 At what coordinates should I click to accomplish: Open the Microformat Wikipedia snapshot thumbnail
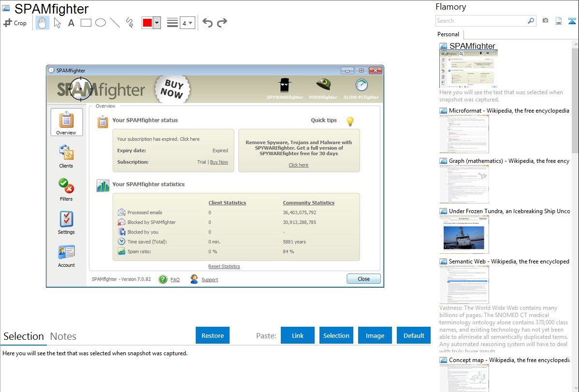point(464,134)
